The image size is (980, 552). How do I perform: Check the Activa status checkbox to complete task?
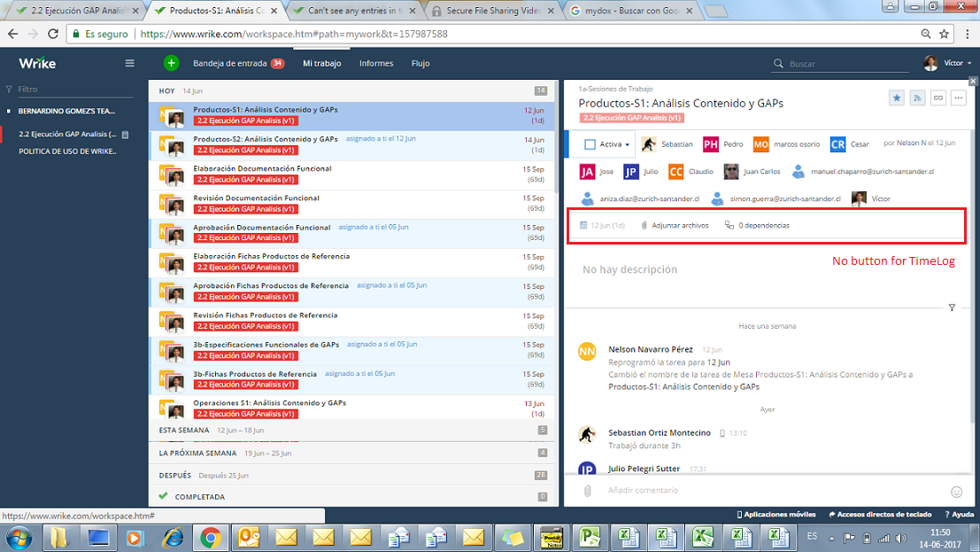[590, 144]
